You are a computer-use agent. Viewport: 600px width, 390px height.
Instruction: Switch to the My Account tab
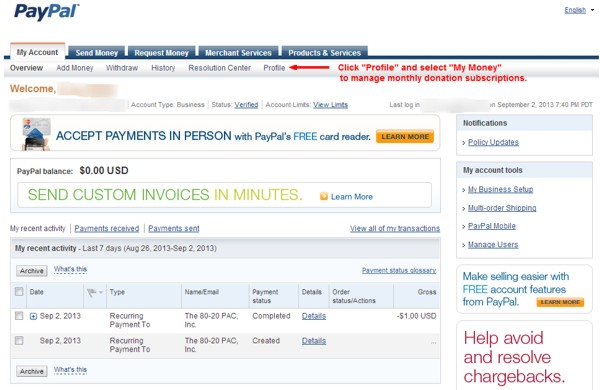[38, 52]
